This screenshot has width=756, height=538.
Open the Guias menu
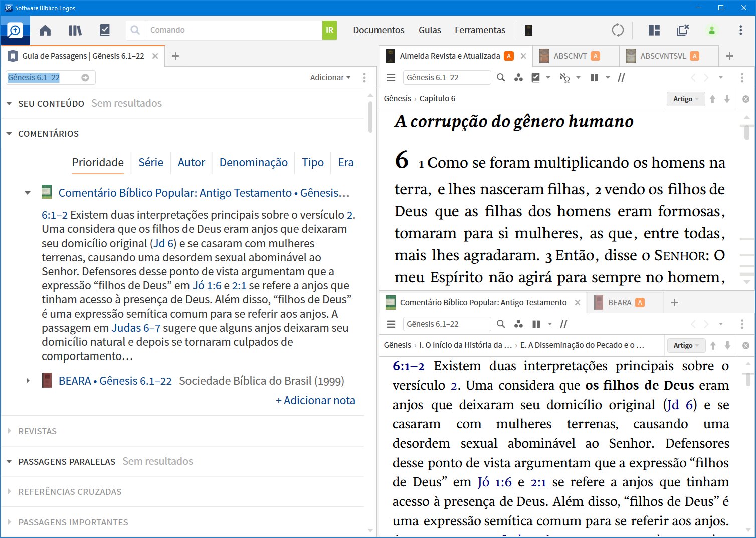[x=430, y=30]
